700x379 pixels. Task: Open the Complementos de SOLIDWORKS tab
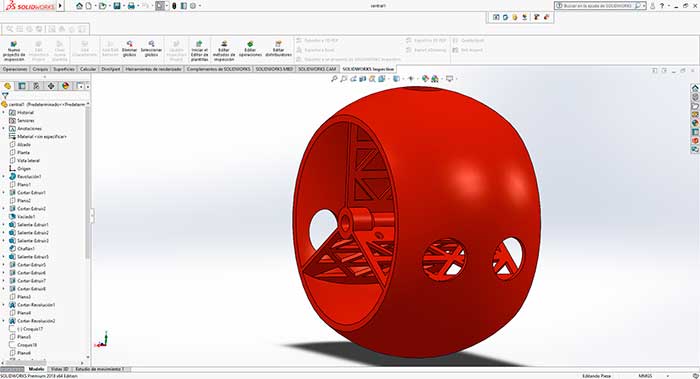(x=218, y=69)
